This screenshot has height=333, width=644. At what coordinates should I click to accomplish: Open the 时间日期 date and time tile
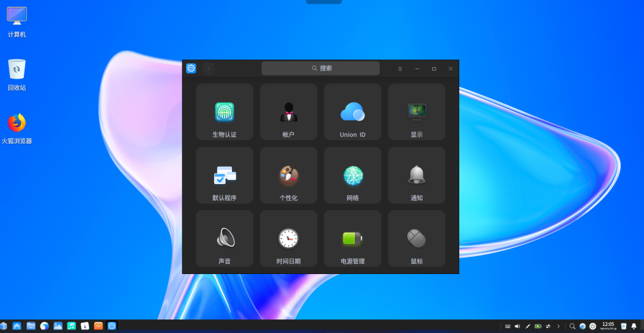[289, 239]
